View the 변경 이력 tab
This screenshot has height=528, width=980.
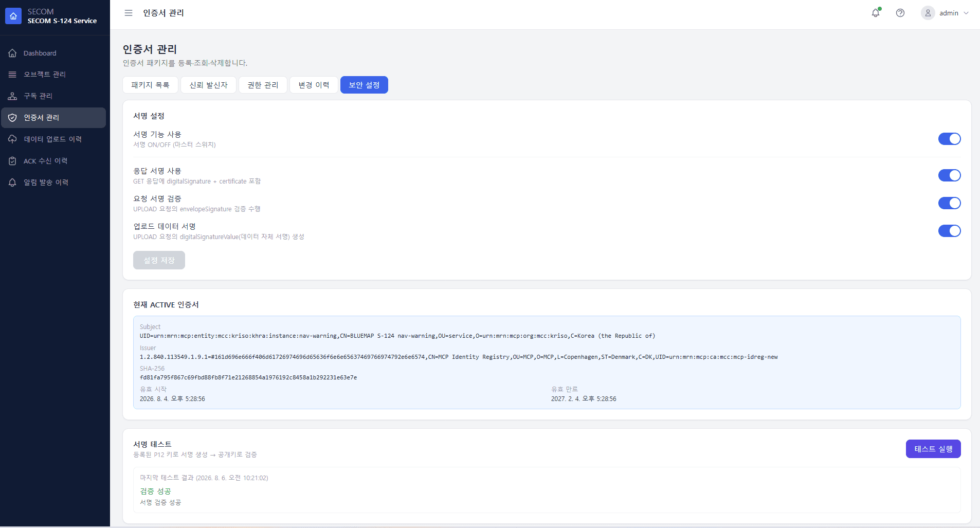314,85
